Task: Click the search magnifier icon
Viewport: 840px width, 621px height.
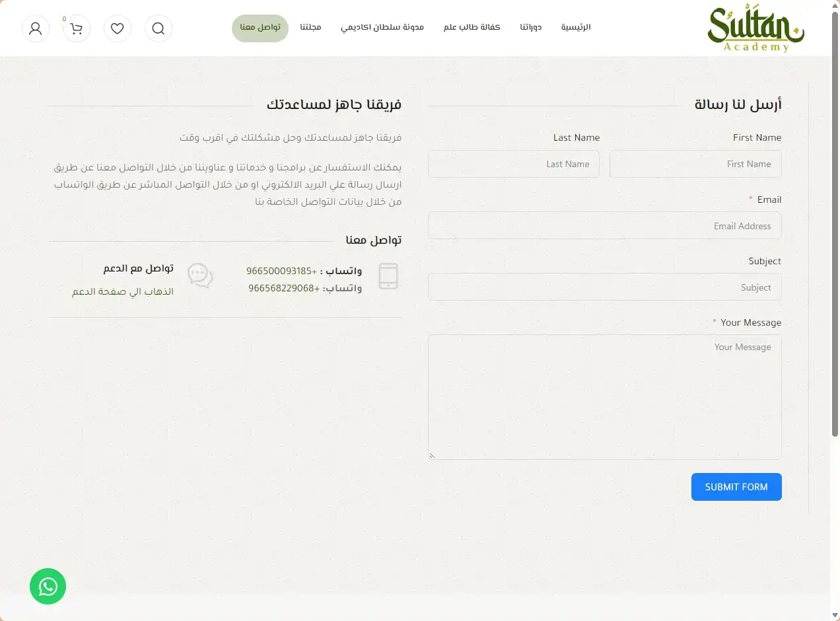Action: [x=158, y=28]
